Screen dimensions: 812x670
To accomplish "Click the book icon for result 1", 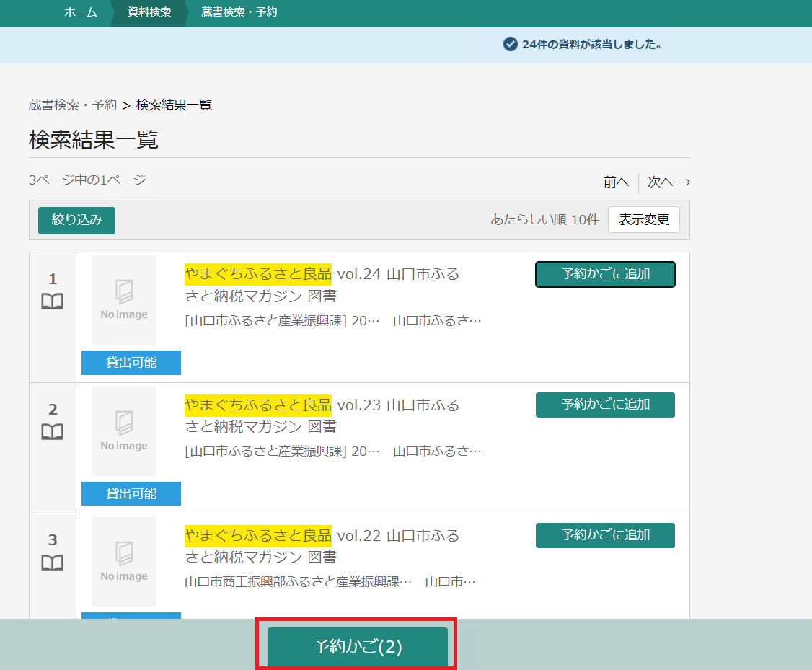I will (x=52, y=301).
